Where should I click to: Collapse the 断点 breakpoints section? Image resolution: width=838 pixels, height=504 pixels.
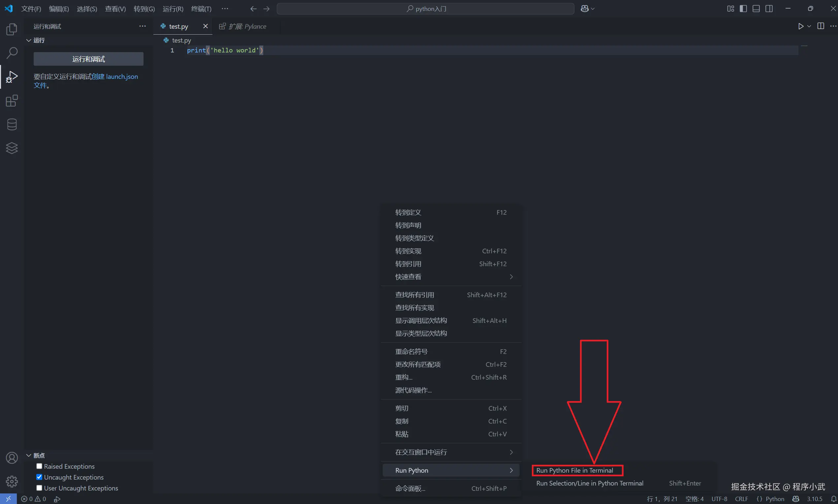coord(29,455)
